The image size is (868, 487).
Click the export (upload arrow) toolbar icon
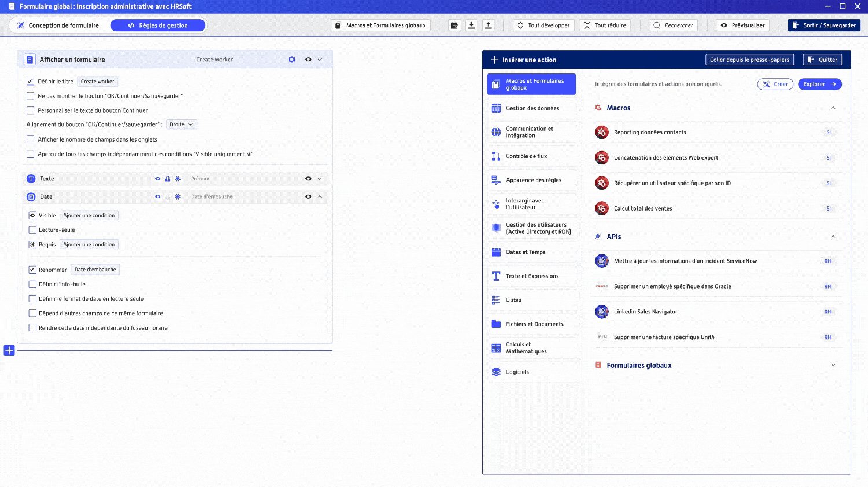(488, 25)
